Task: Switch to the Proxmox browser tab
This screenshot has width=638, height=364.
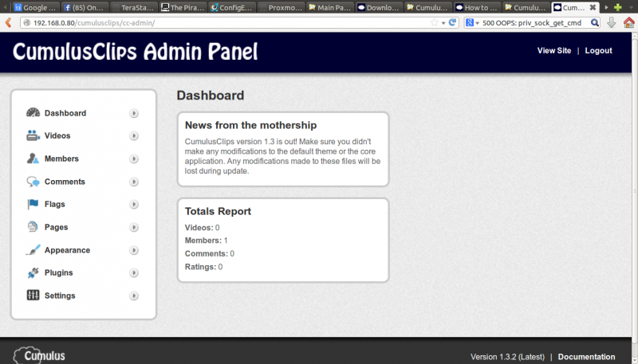Action: [279, 7]
